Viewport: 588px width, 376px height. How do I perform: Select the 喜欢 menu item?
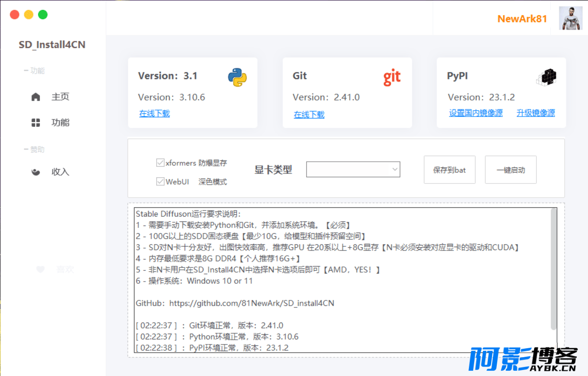65,269
